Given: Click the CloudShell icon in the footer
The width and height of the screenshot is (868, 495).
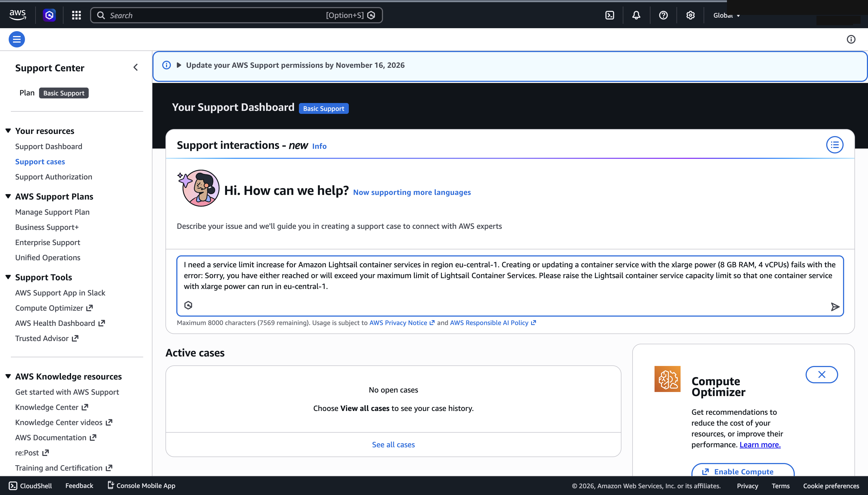Looking at the screenshot, I should click(x=13, y=486).
